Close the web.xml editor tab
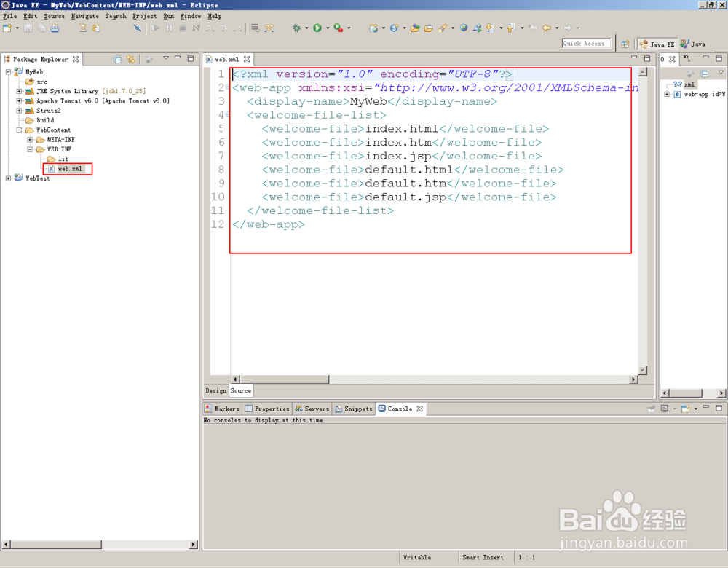Image resolution: width=728 pixels, height=568 pixels. tap(247, 60)
